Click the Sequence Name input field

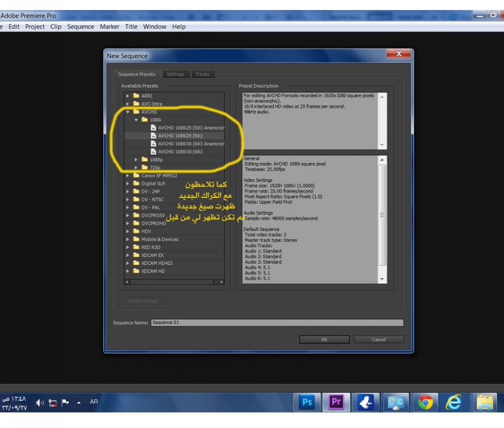point(277,323)
